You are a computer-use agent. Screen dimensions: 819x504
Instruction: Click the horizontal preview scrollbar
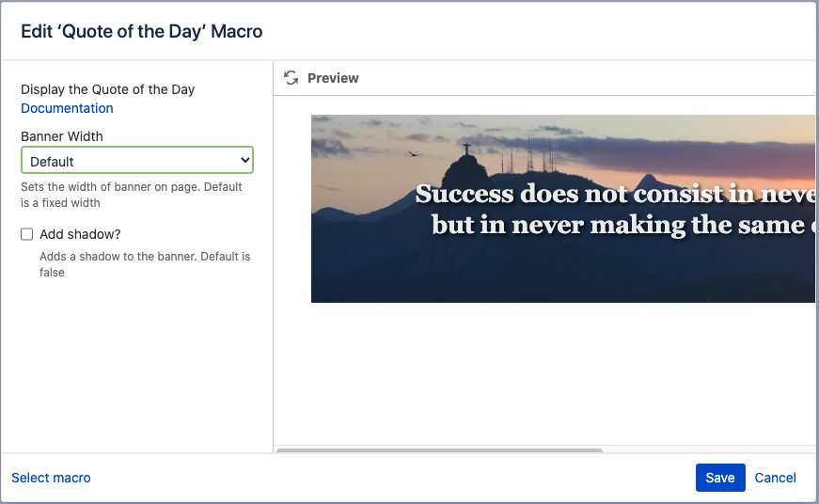[438, 450]
